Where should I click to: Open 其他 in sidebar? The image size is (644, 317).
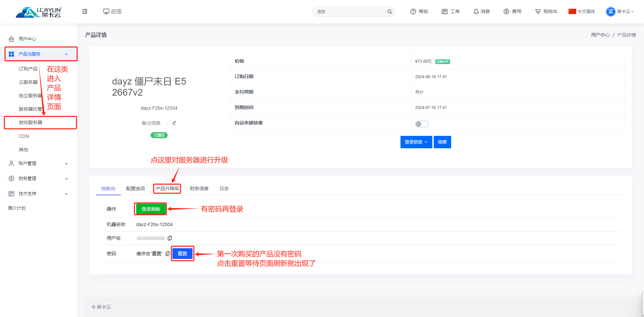(x=23, y=150)
